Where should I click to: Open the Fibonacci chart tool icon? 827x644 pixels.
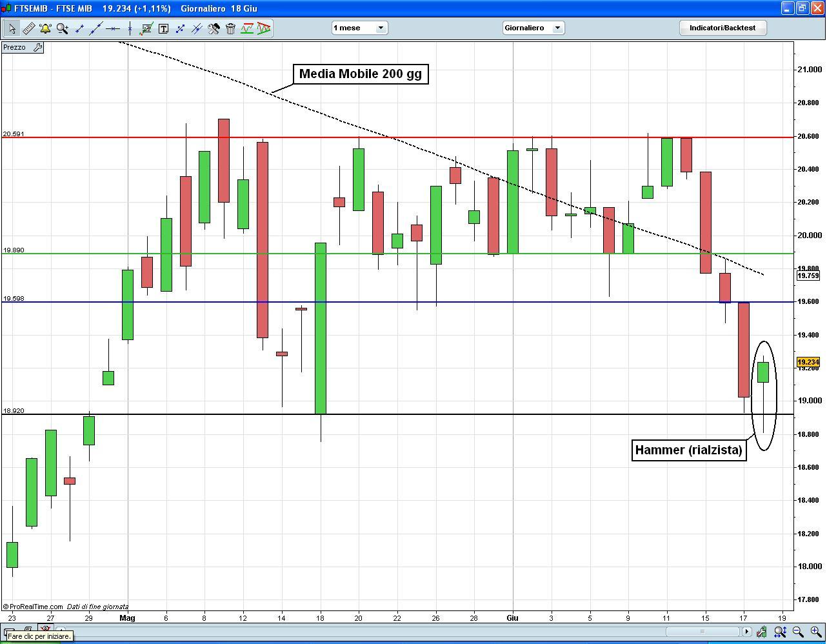tap(146, 28)
